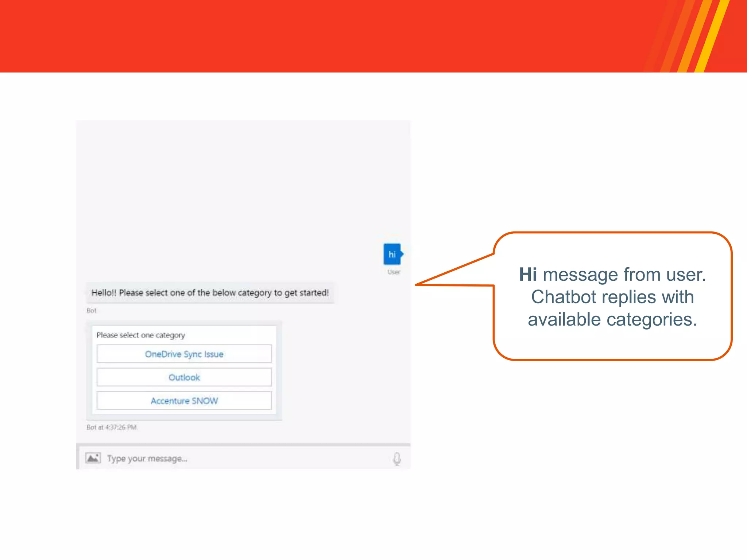Click the User label under hi bubble
This screenshot has height=560, width=747.
(x=394, y=272)
